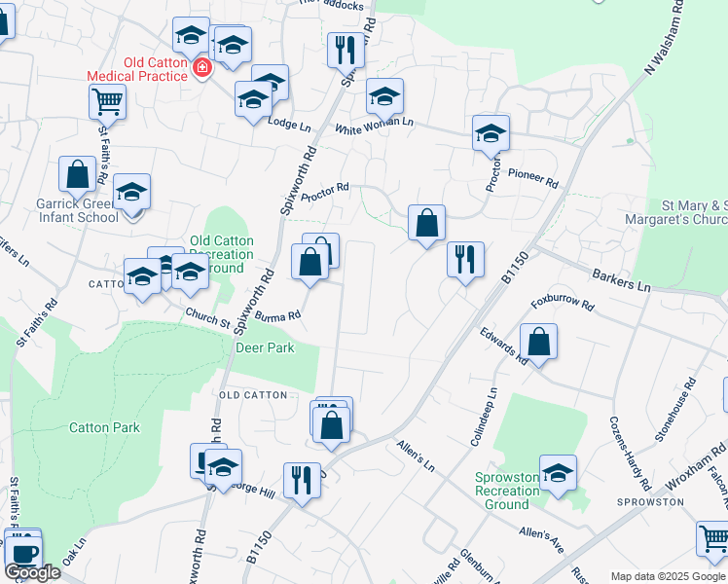The image size is (728, 584).
Task: Select school marker near White Woman Ln
Action: tap(384, 97)
